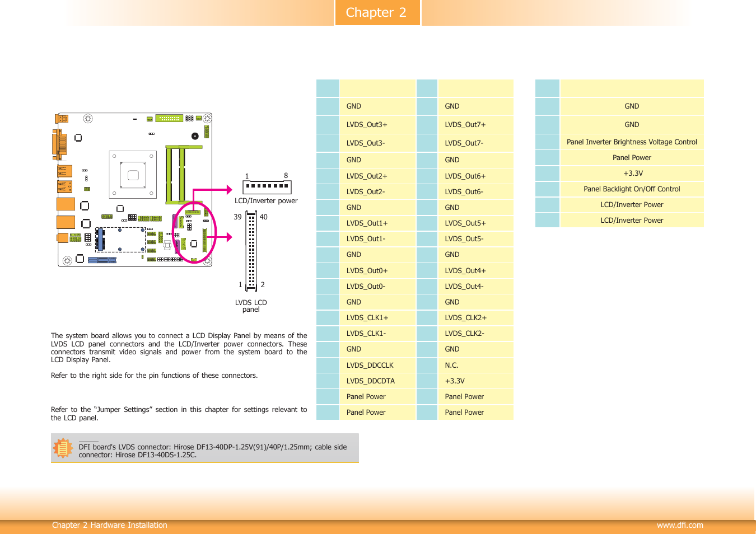756x534 pixels.
Task: Highlight the LVDS_Out1- entry
Action: coord(377,239)
